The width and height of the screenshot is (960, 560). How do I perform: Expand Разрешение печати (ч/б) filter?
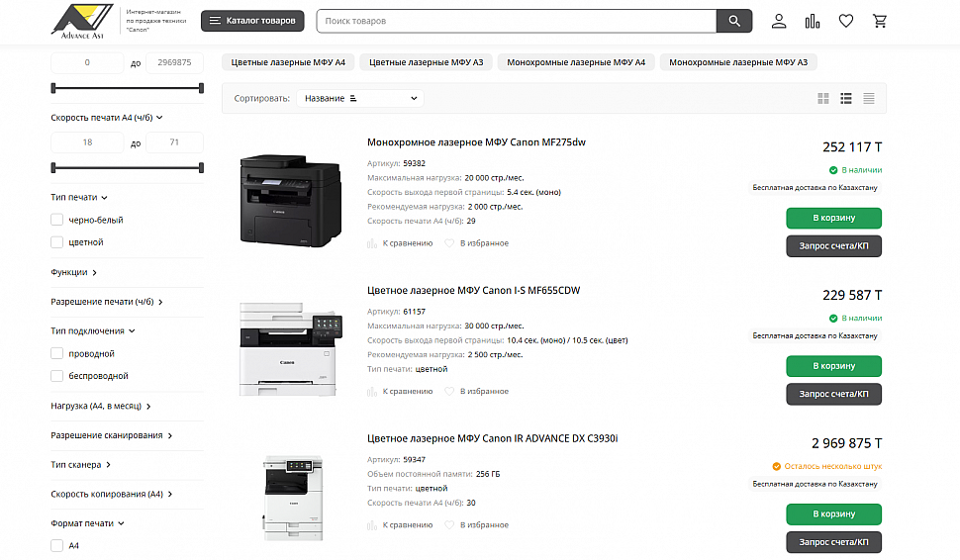point(107,302)
